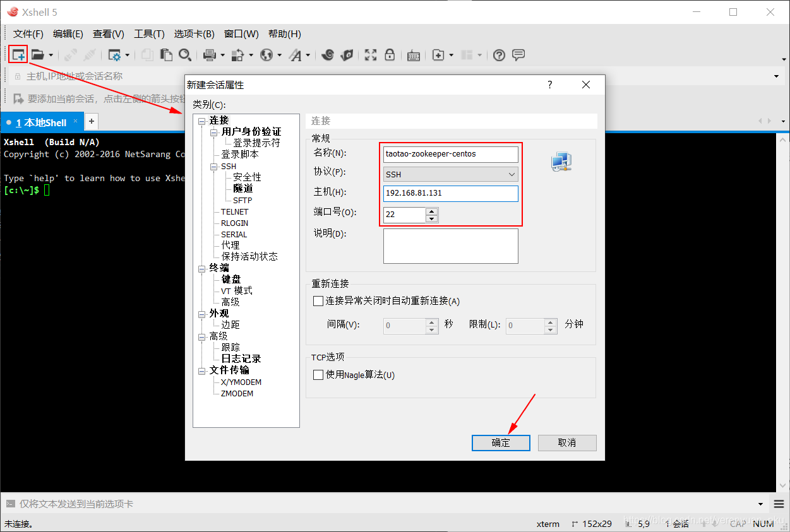The image size is (790, 532).
Task: Open the 编辑(E) menu
Action: coord(68,34)
